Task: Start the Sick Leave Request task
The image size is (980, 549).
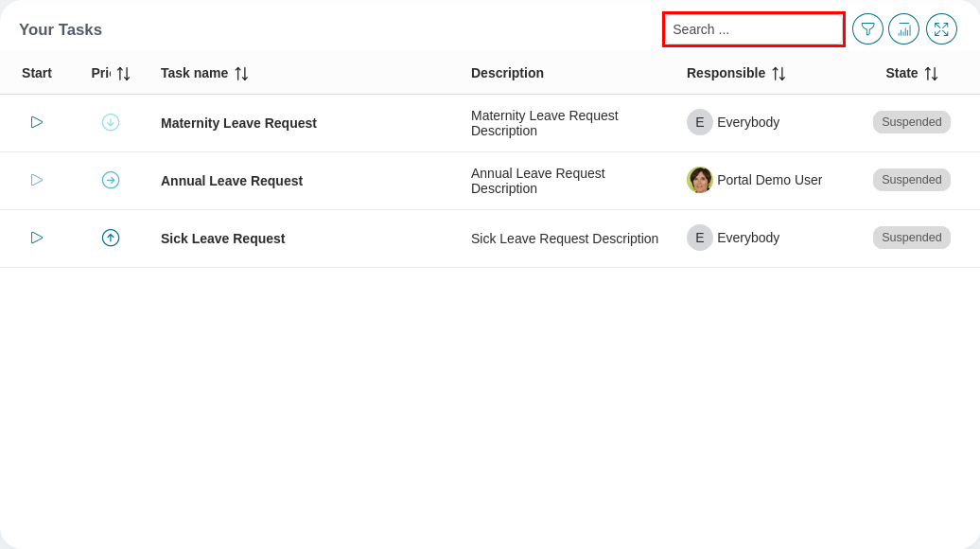Action: [x=37, y=238]
